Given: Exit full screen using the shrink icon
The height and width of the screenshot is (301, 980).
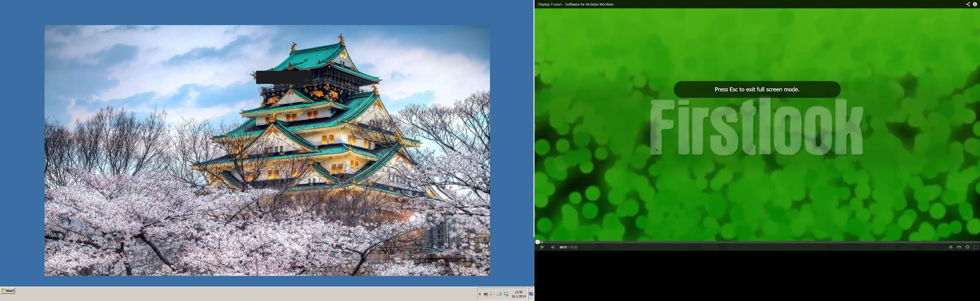Looking at the screenshot, I should (976, 247).
